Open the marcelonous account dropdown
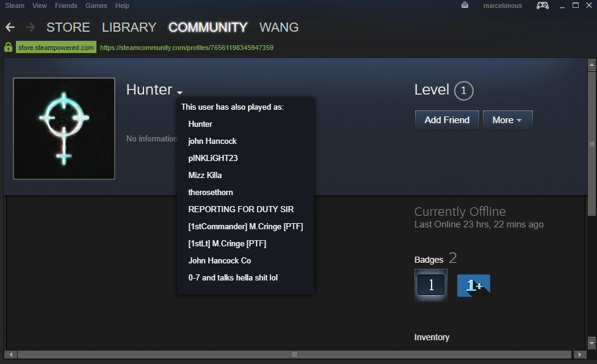 click(502, 5)
